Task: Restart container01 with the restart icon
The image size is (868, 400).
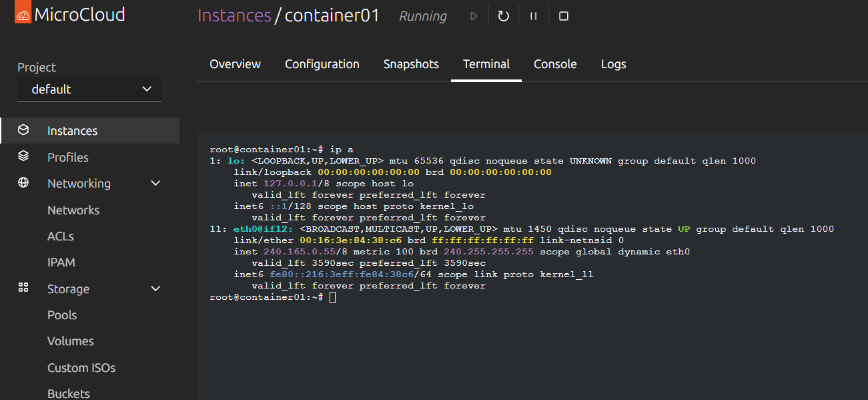Action: pos(504,16)
